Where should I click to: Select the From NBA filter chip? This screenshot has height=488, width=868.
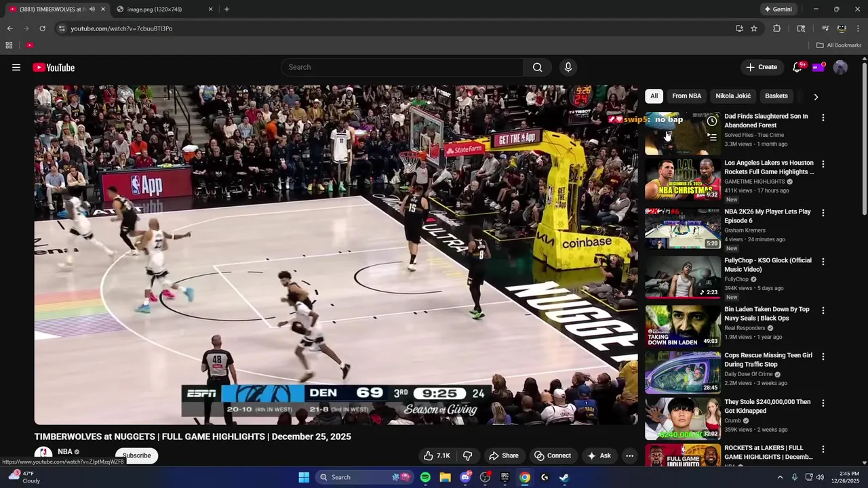[x=686, y=96]
